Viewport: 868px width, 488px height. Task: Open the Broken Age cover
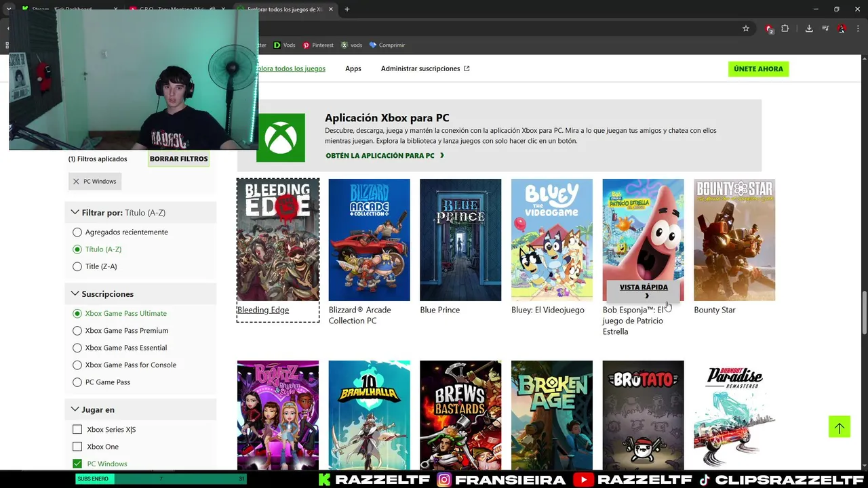(x=552, y=415)
